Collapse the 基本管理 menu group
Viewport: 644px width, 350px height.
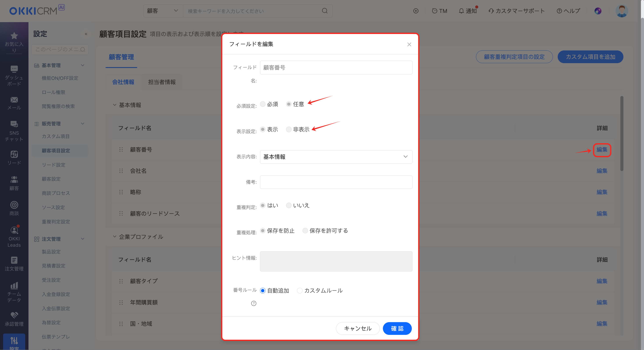click(x=83, y=65)
